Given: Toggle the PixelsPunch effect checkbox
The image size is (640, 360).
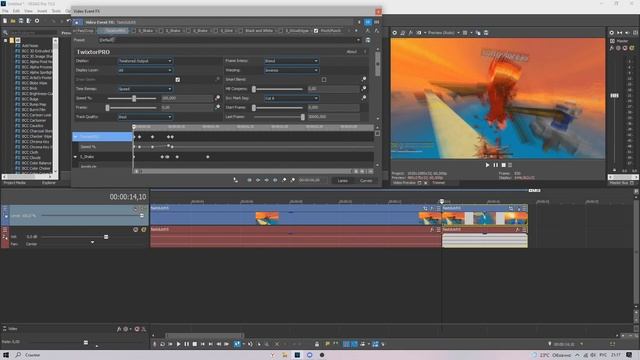Looking at the screenshot, I should click(x=316, y=31).
